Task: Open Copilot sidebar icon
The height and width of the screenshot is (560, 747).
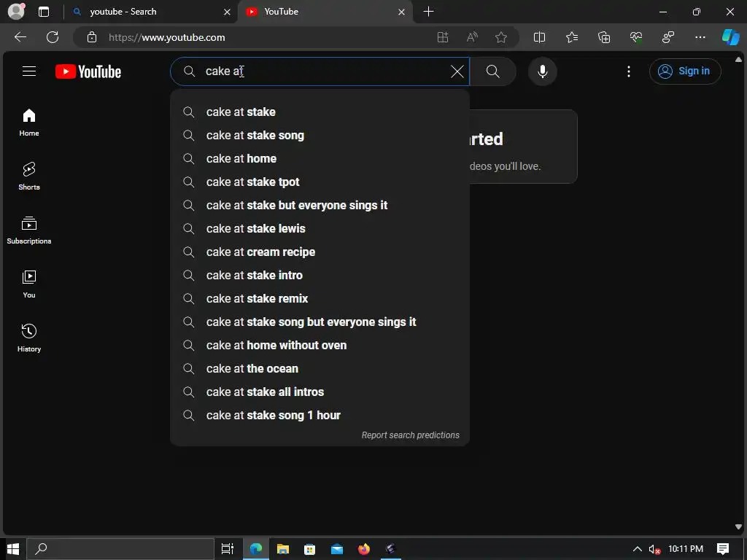Action: tap(730, 37)
